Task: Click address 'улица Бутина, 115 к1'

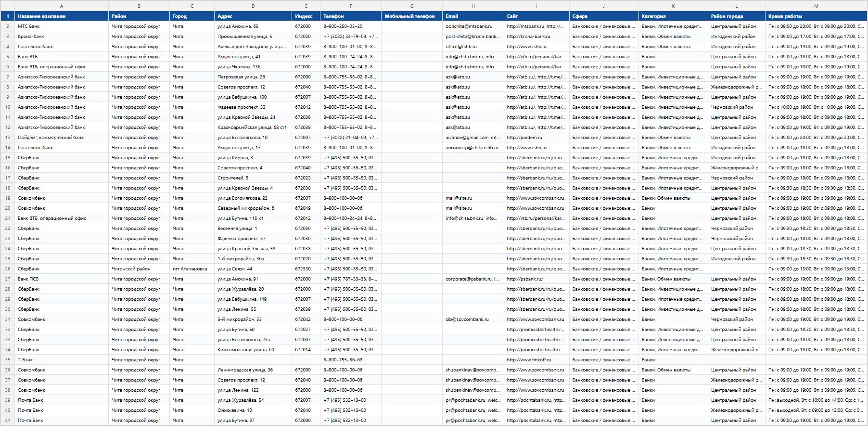Action: click(x=253, y=218)
